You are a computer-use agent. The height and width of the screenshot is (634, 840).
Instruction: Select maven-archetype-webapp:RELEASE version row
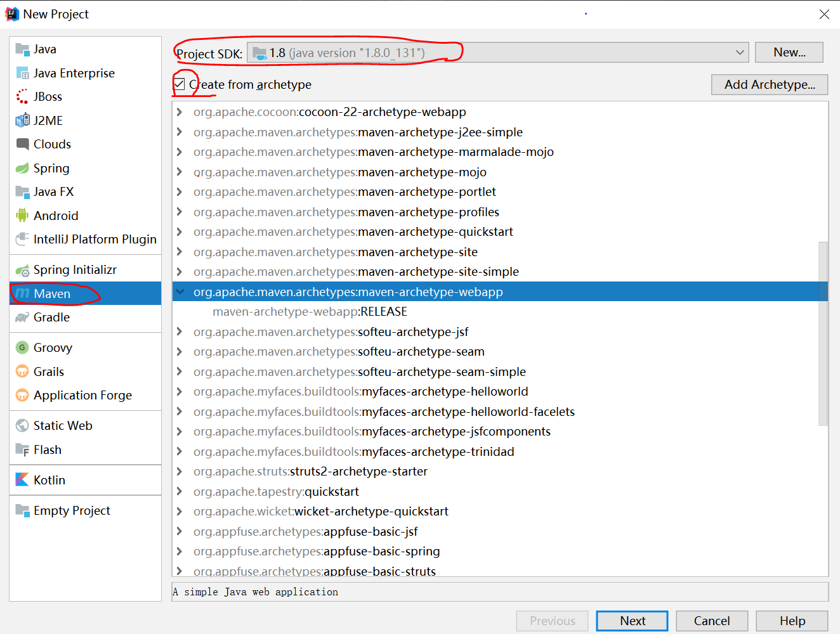[x=501, y=312]
